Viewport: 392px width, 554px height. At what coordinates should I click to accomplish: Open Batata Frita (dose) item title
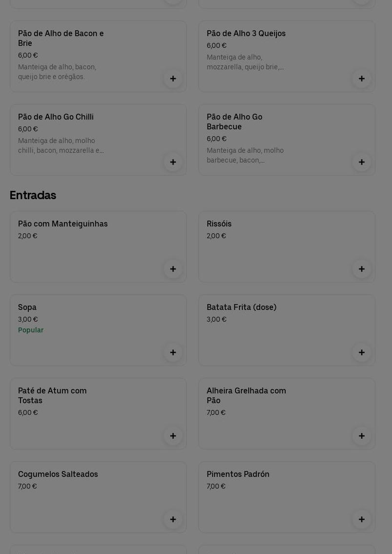coord(241,308)
